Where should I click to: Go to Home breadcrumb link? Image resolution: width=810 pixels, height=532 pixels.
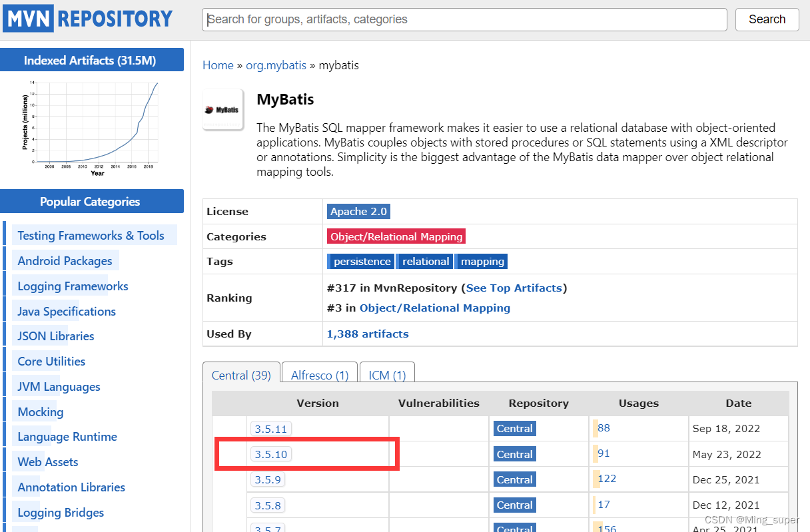218,65
